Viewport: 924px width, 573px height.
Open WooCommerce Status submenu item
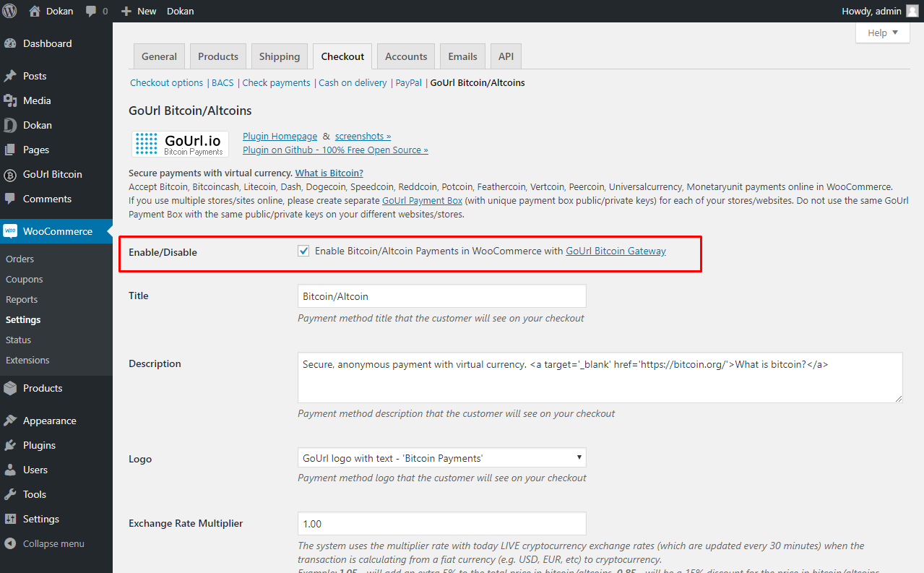[19, 340]
